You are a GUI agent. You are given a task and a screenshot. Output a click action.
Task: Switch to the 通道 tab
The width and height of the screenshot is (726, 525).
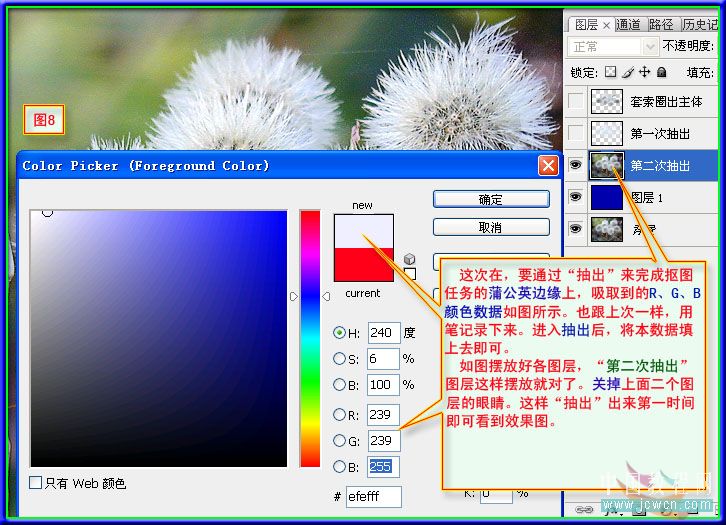629,24
